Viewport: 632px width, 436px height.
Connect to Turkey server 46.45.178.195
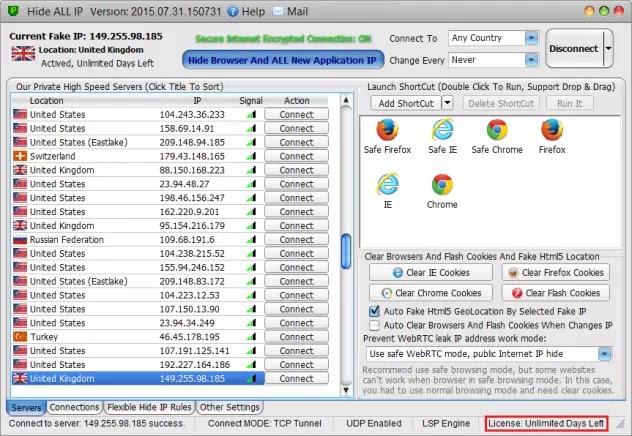click(296, 337)
